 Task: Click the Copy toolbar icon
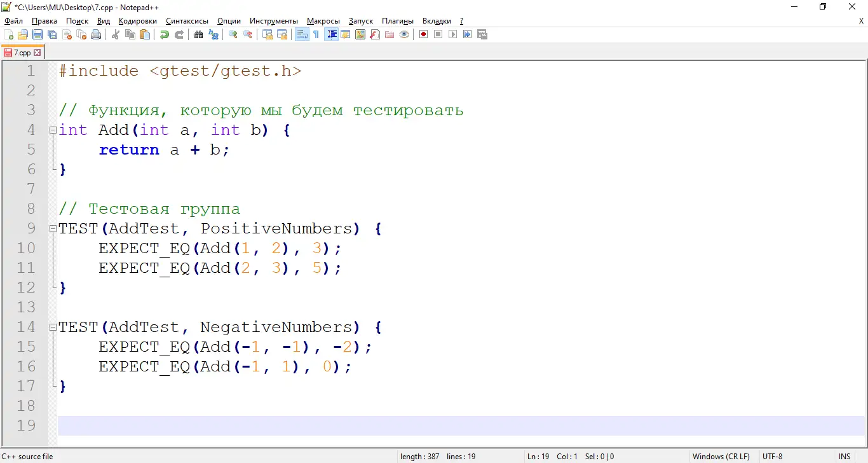[x=130, y=34]
